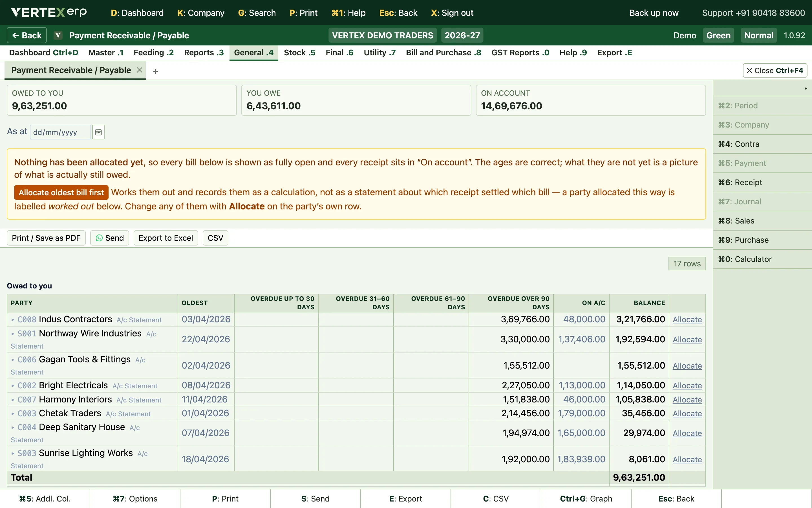Click the Vertex logo icon beside Back
The height and width of the screenshot is (508, 812).
click(x=58, y=35)
